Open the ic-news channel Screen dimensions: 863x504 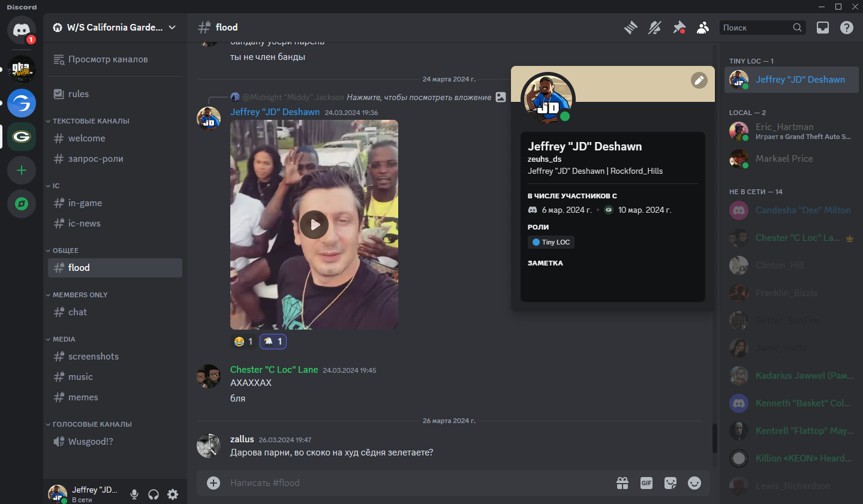[84, 224]
